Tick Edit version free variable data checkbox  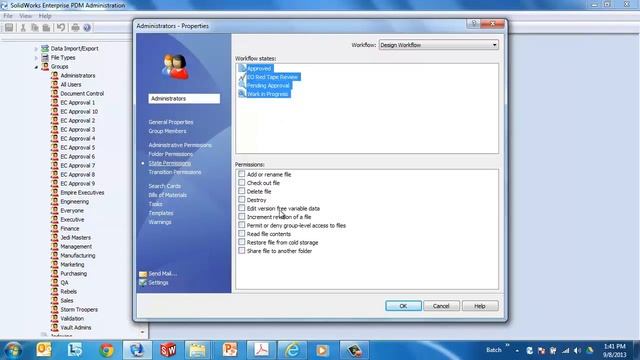pyautogui.click(x=242, y=208)
